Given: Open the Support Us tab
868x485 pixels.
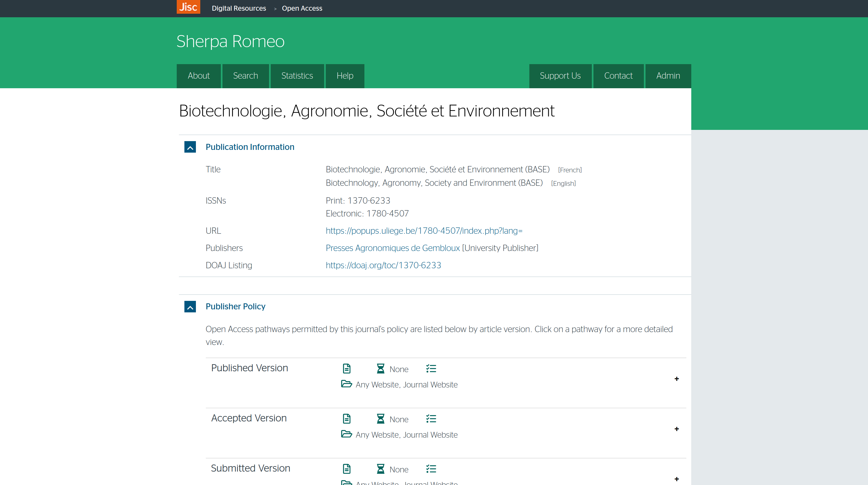Looking at the screenshot, I should (x=560, y=76).
